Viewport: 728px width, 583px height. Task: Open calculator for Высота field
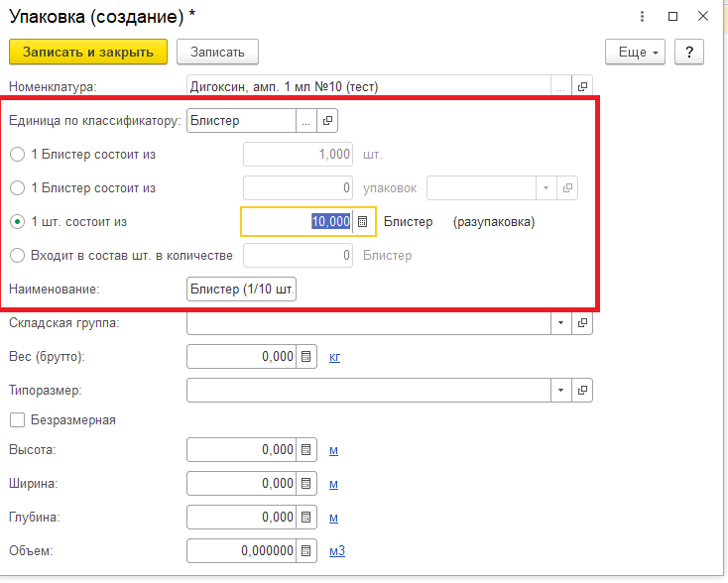click(305, 450)
